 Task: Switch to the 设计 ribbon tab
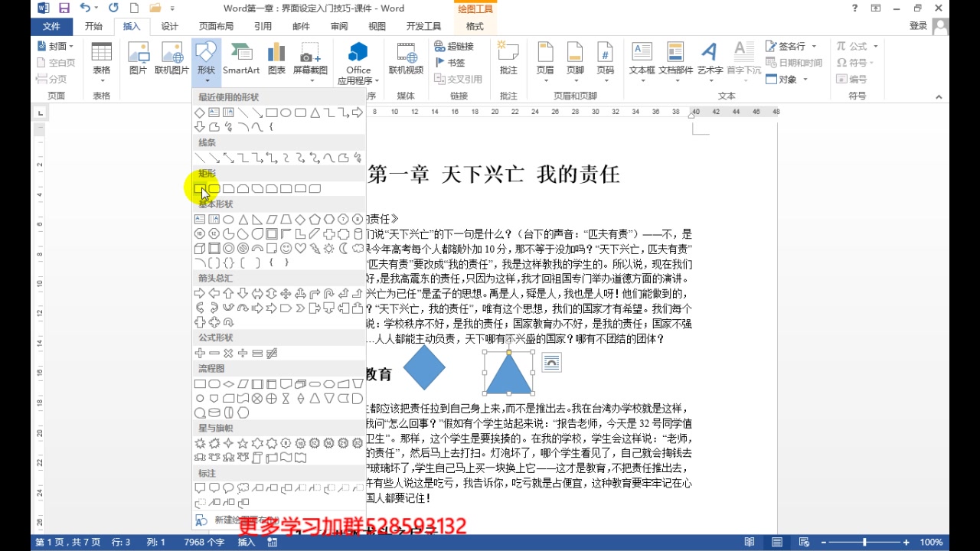coord(168,25)
